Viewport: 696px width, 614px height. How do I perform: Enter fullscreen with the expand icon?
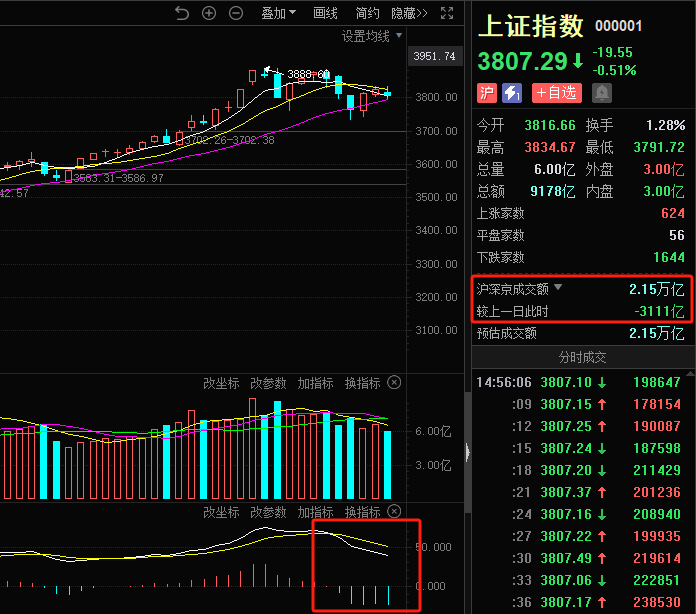[447, 13]
